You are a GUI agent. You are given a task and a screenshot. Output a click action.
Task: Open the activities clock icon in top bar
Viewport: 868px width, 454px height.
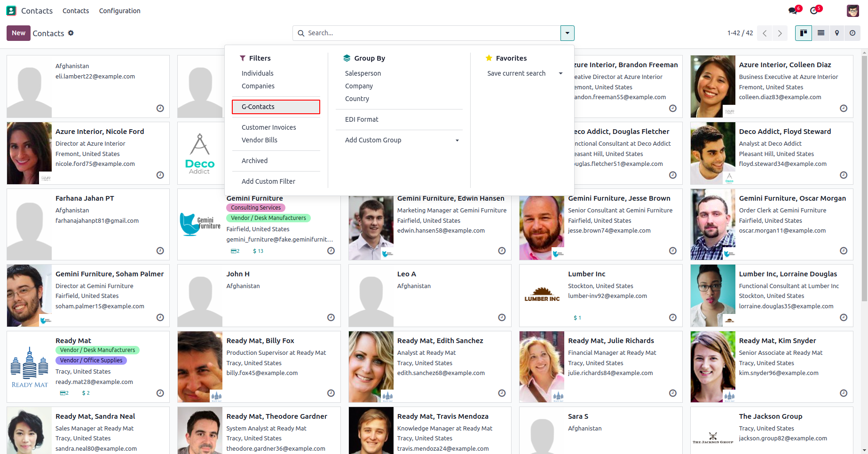tap(814, 11)
